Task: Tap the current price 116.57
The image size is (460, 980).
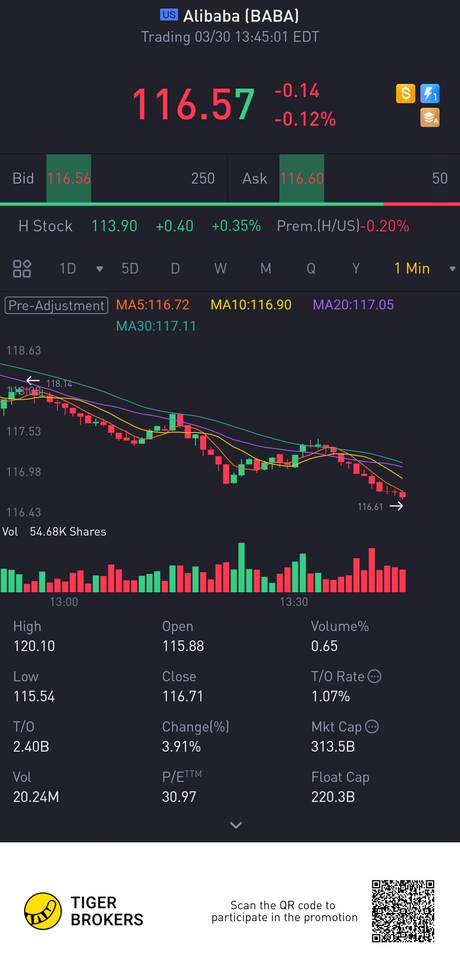Action: coord(193,104)
